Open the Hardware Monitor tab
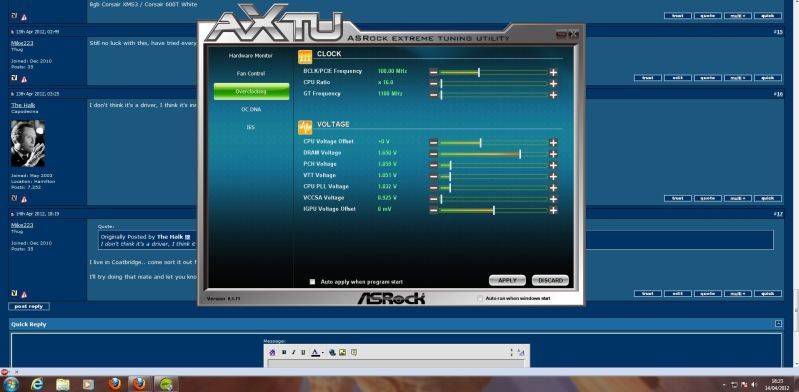Image resolution: width=799 pixels, height=392 pixels. (x=251, y=56)
